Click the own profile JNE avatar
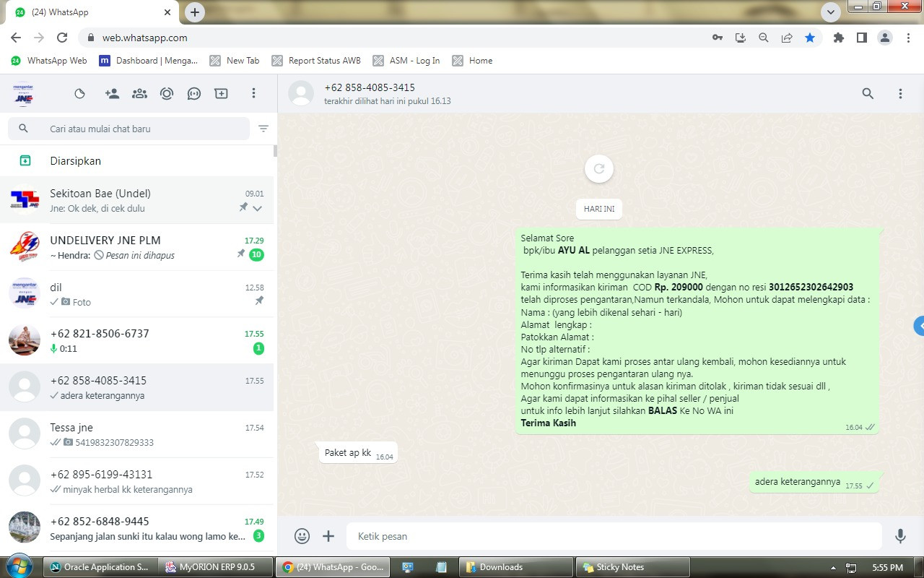Screen dimensions: 924x578 click(x=24, y=94)
